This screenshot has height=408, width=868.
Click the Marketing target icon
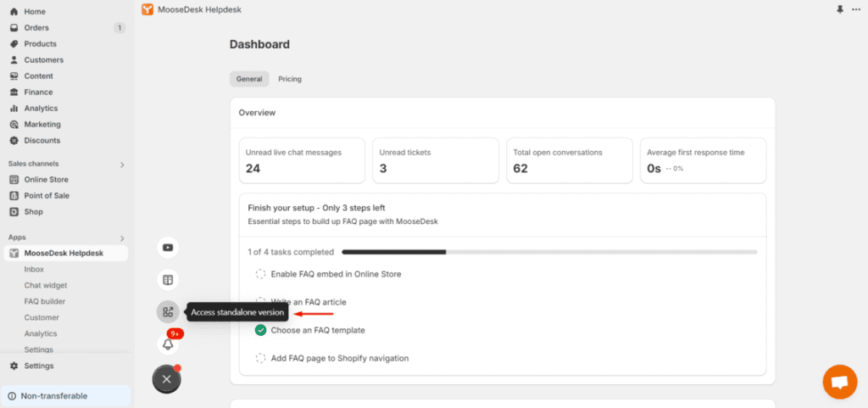tap(14, 124)
